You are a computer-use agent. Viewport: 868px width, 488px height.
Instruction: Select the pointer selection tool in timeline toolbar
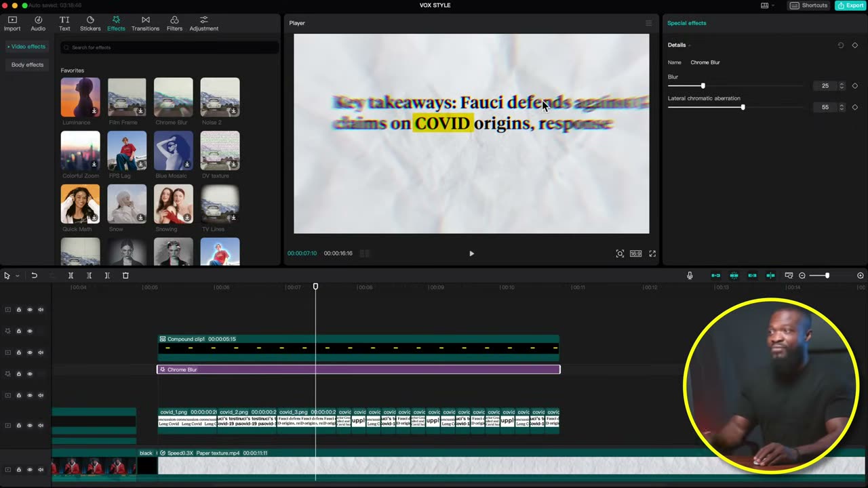7,276
